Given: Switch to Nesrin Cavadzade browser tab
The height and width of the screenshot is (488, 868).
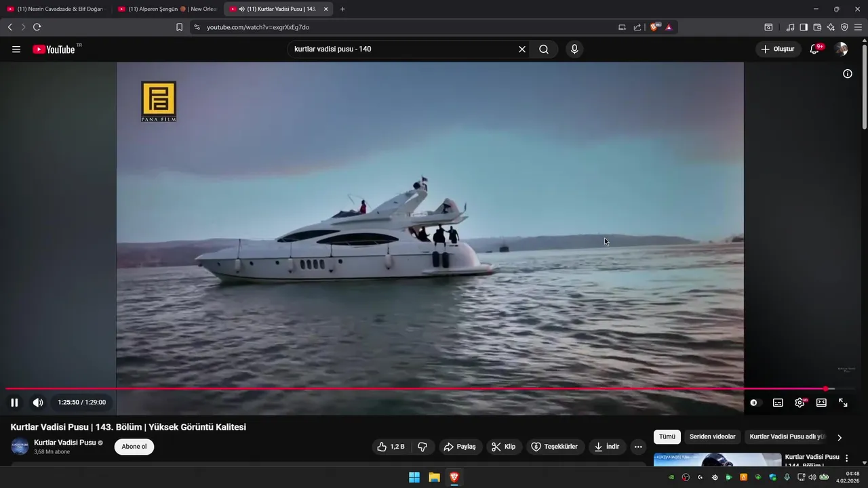Looking at the screenshot, I should click(x=56, y=9).
